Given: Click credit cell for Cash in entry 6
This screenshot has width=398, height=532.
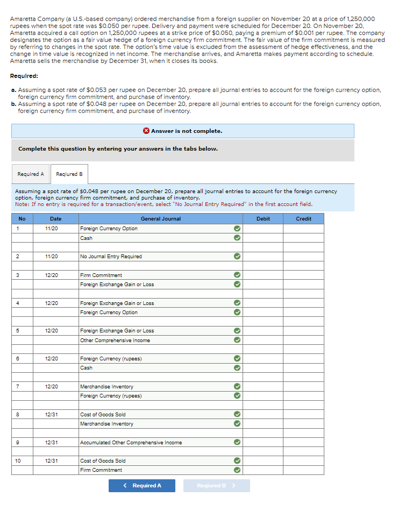Looking at the screenshot, I should point(303,368).
